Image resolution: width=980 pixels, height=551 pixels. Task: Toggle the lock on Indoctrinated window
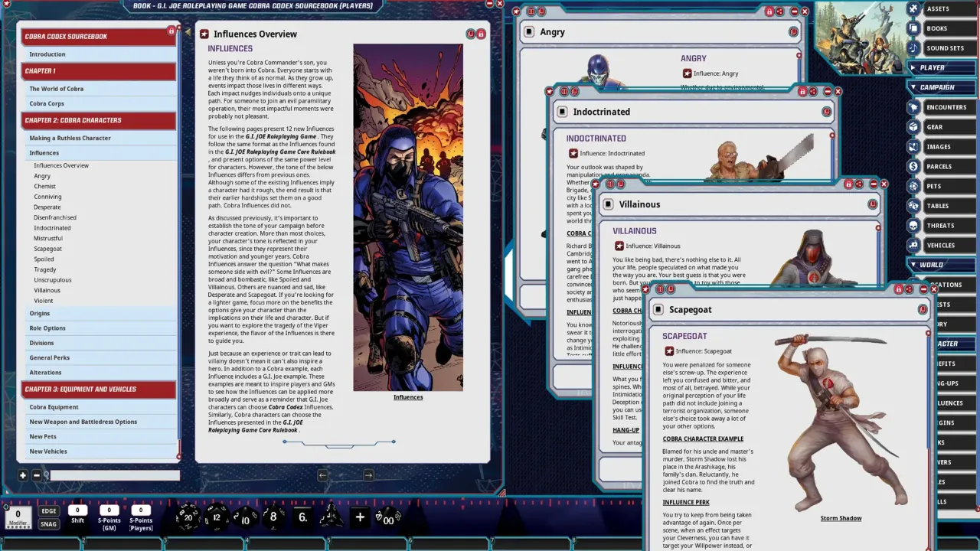point(802,92)
